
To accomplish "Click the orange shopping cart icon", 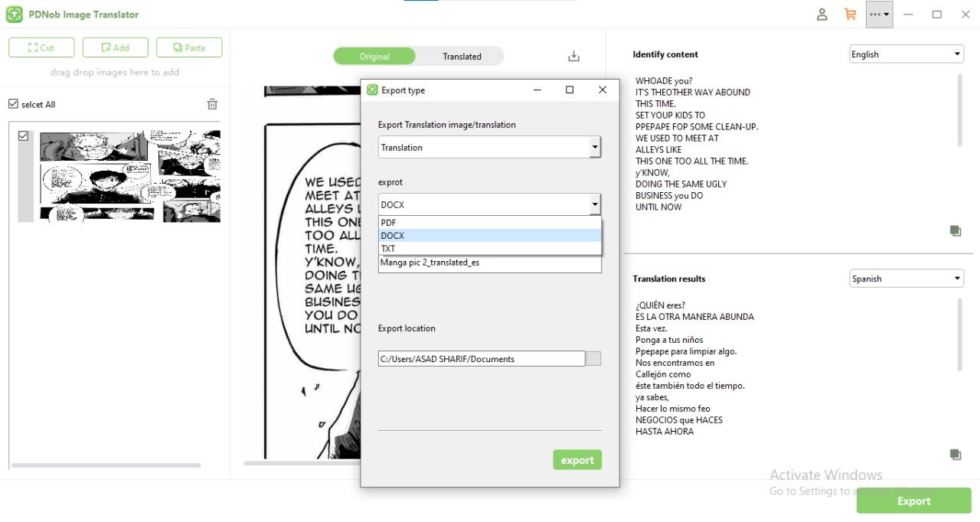I will tap(850, 14).
